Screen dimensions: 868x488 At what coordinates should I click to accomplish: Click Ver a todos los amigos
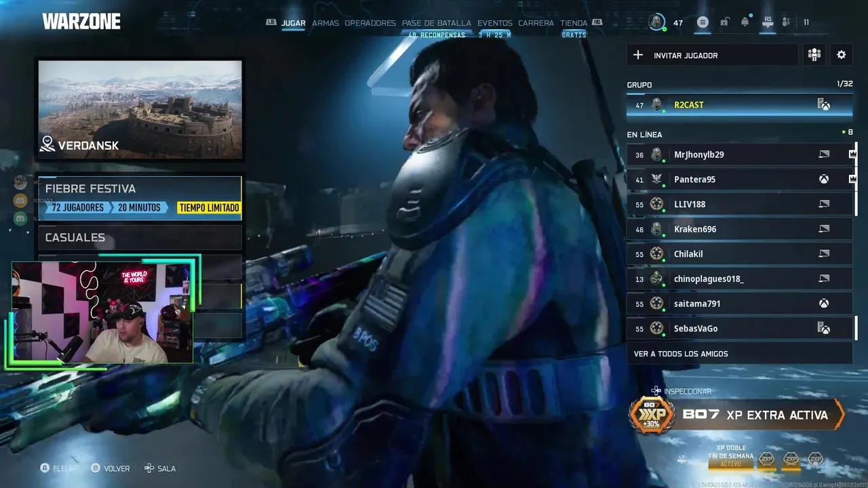739,354
